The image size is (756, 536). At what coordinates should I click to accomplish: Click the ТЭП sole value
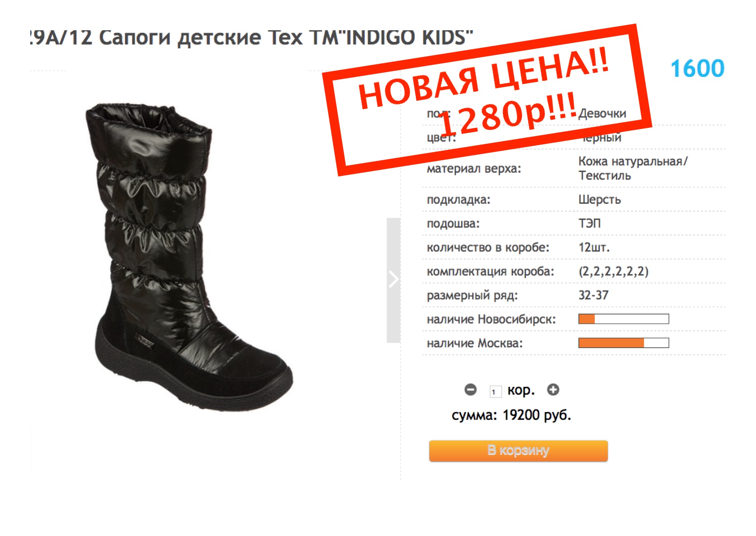(590, 224)
